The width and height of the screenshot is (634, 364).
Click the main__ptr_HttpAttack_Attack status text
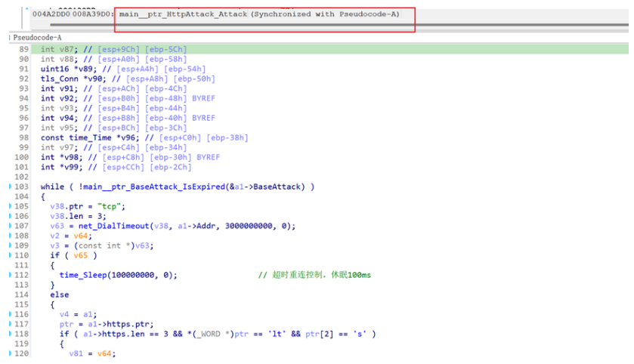click(183, 14)
